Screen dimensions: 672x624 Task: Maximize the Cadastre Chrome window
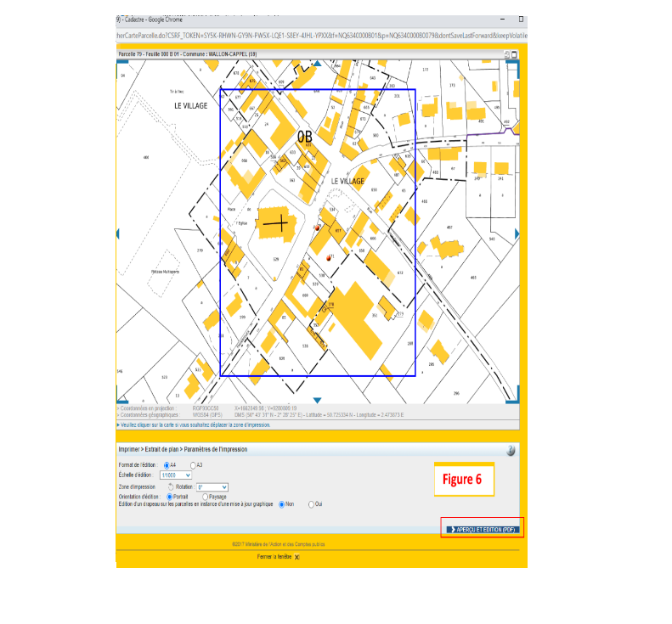521,20
